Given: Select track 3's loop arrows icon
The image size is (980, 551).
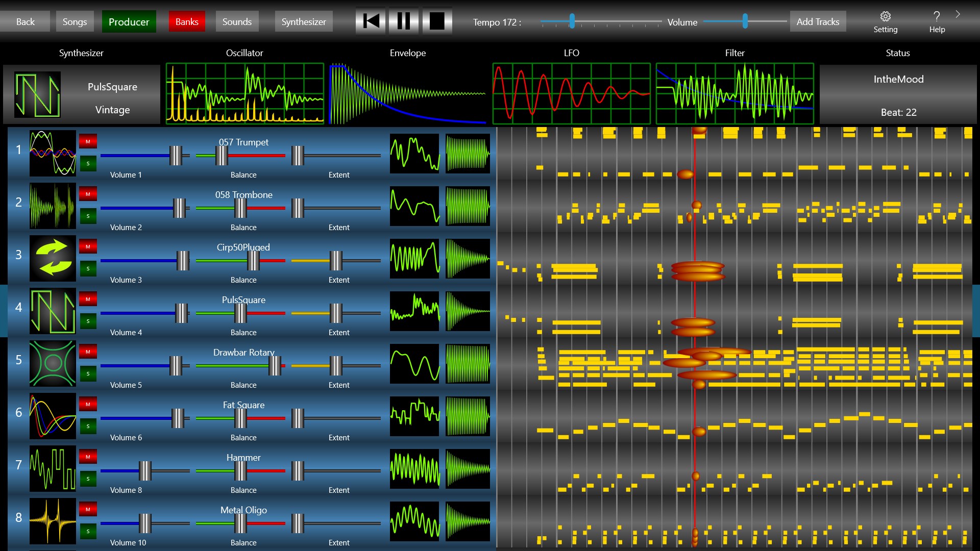Looking at the screenshot, I should (53, 259).
